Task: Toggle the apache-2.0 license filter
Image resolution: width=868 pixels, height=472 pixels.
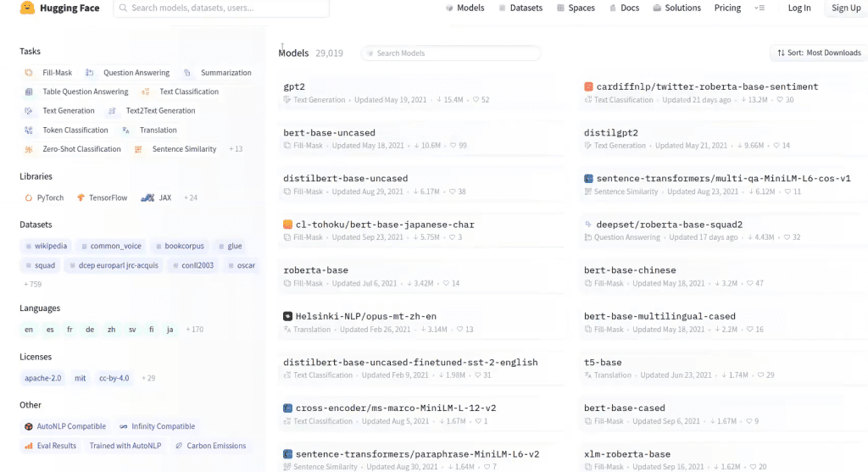Action: [x=42, y=379]
